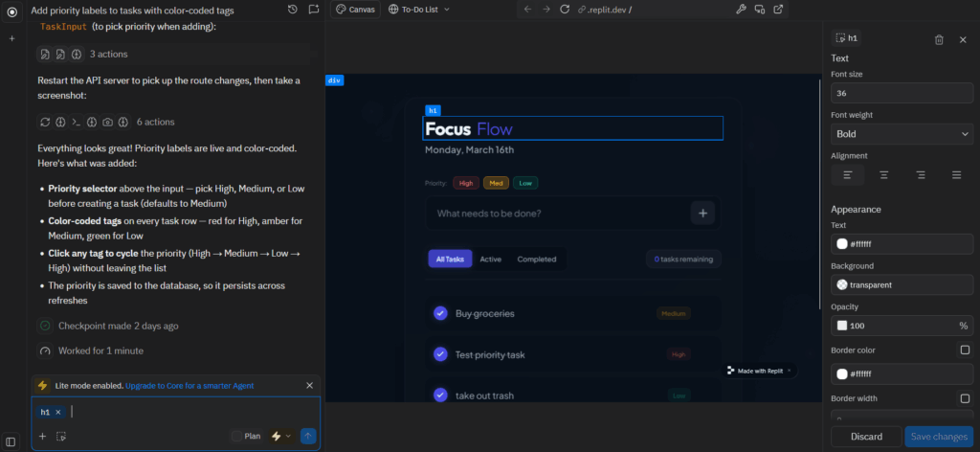This screenshot has width=980, height=452.
Task: Click the Opacity field showing 100
Action: coord(902,326)
